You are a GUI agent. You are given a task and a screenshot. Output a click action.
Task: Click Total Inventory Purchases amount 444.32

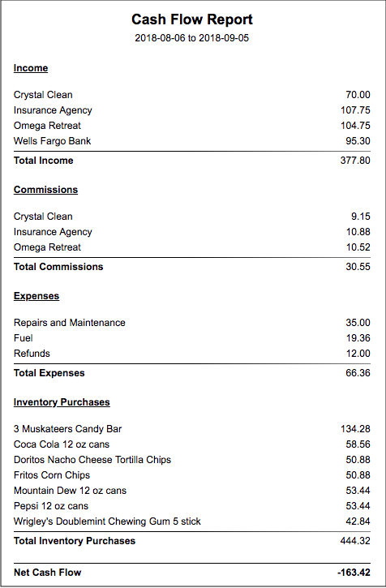(355, 541)
